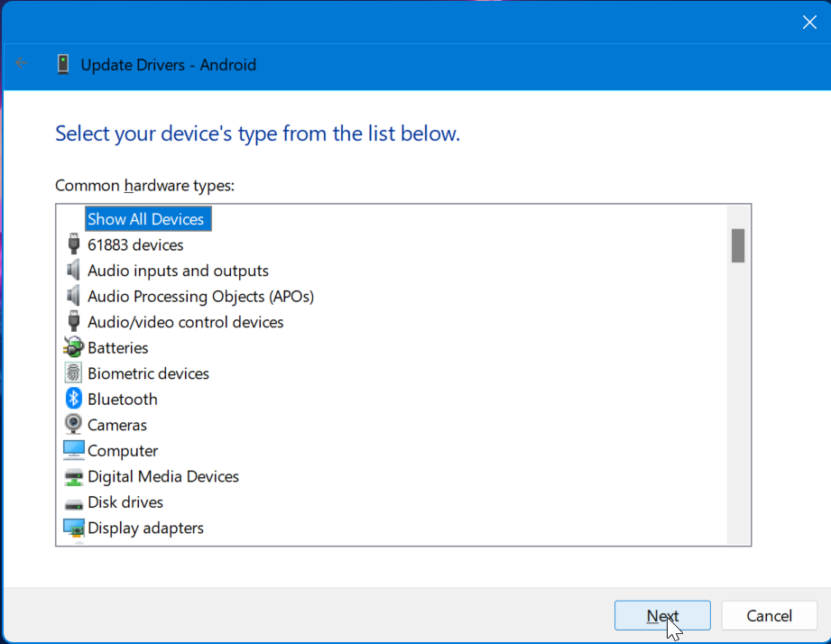The height and width of the screenshot is (644, 831).
Task: Click the Disk drives icon
Action: click(73, 502)
